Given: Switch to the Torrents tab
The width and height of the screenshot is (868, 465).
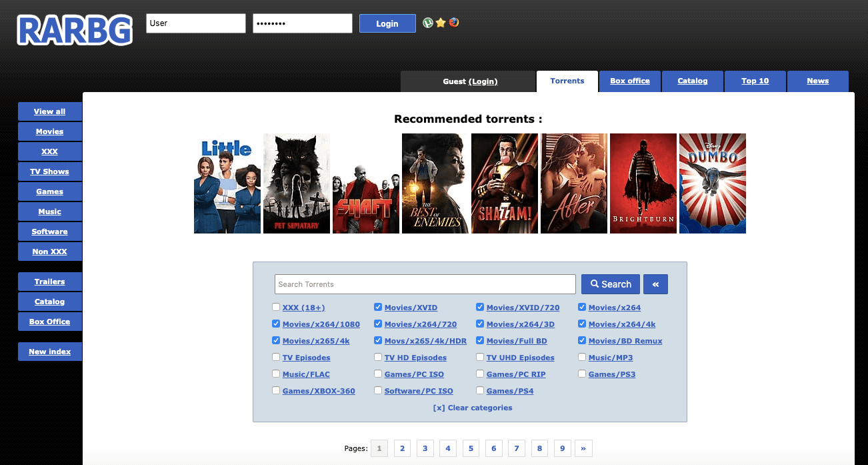Looking at the screenshot, I should click(567, 81).
